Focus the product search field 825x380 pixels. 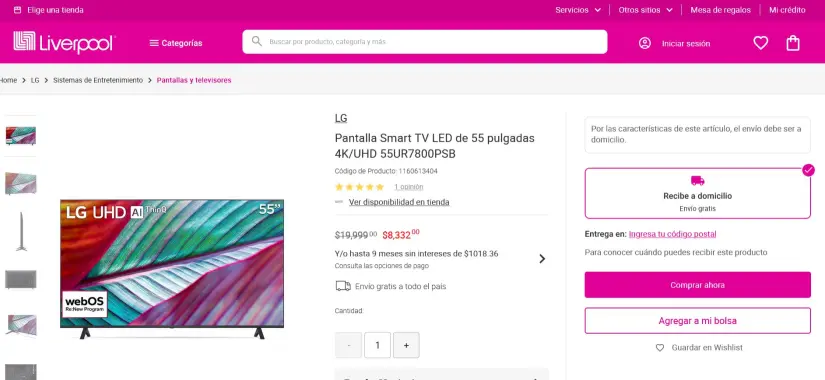coord(425,42)
